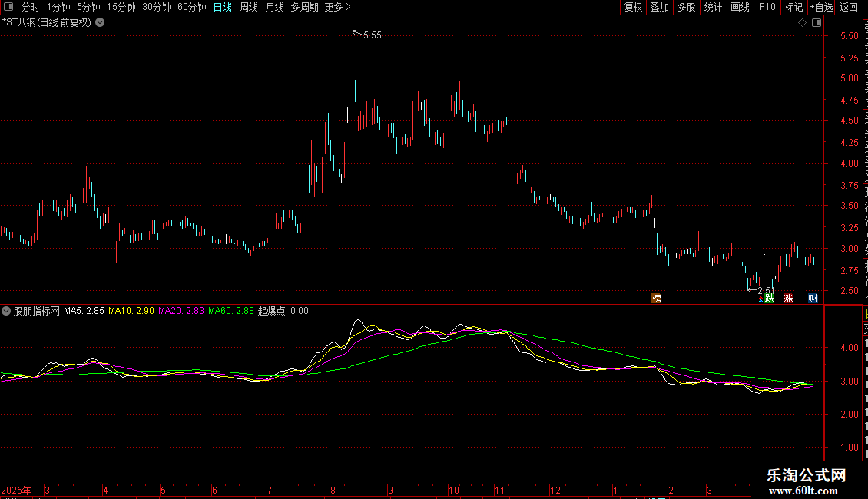Click the 起爆点: 0.00 label
868x499 pixels.
283,311
